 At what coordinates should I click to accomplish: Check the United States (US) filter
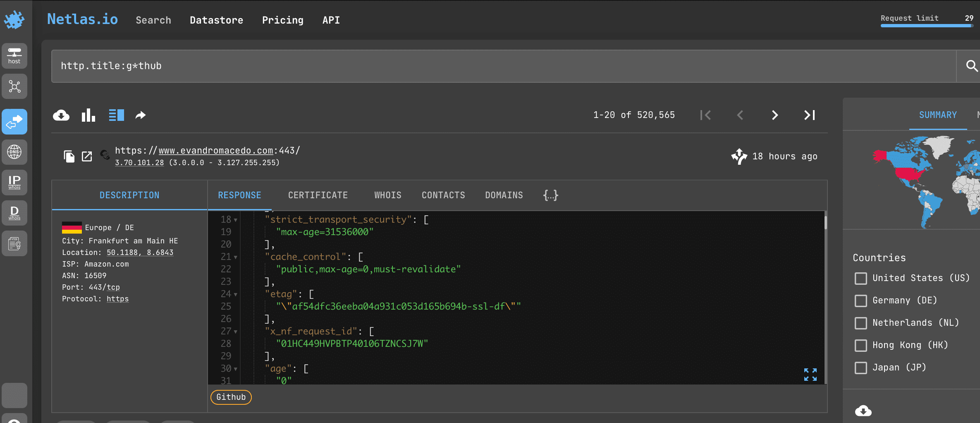pyautogui.click(x=861, y=279)
